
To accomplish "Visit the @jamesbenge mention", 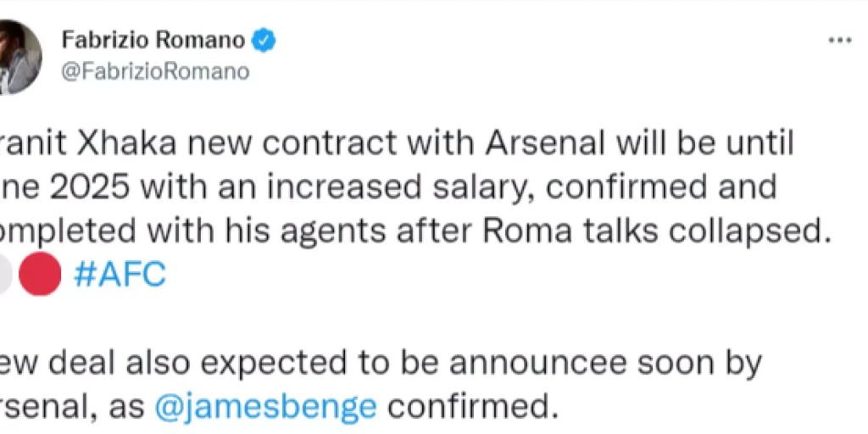I will coord(266,407).
